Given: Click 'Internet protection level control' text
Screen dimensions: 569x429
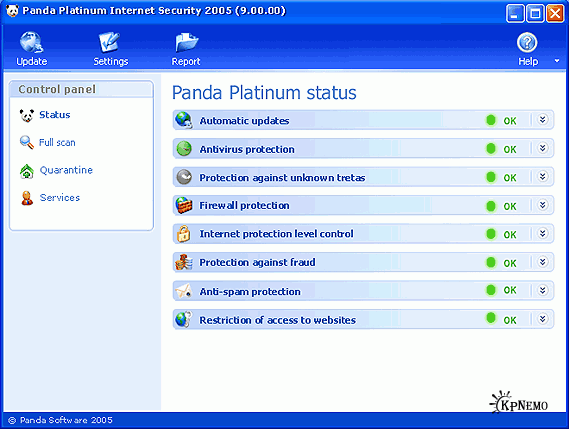Looking at the screenshot, I should [276, 234].
